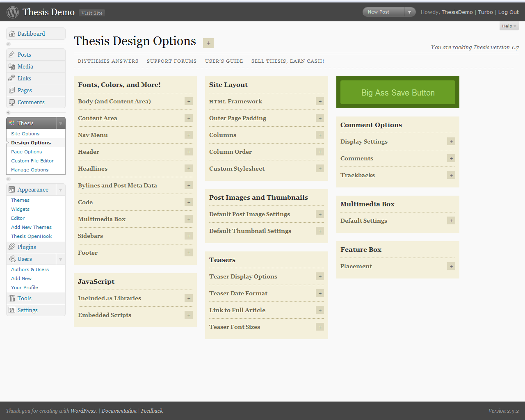Expand the Content Area section
The height and width of the screenshot is (420, 525).
189,118
